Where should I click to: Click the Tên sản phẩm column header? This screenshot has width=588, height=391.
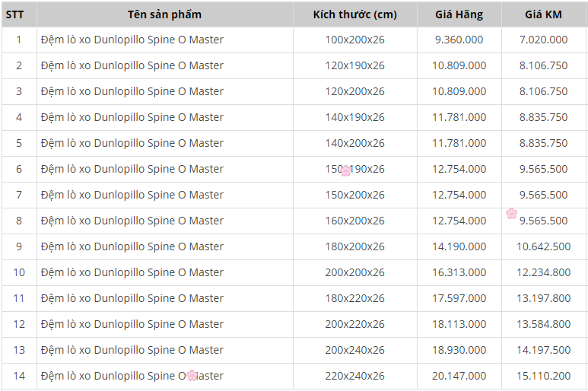click(x=164, y=14)
